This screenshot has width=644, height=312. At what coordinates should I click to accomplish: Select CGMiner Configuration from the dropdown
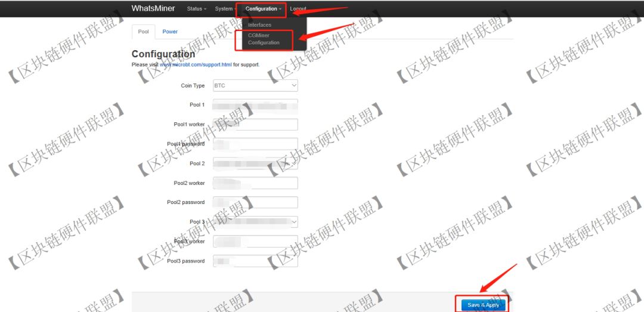pyautogui.click(x=264, y=39)
